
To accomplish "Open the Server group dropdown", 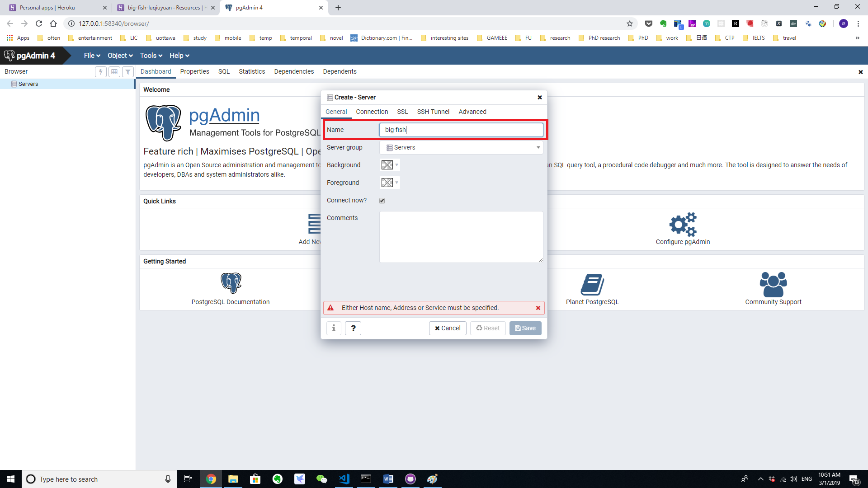I will 461,148.
